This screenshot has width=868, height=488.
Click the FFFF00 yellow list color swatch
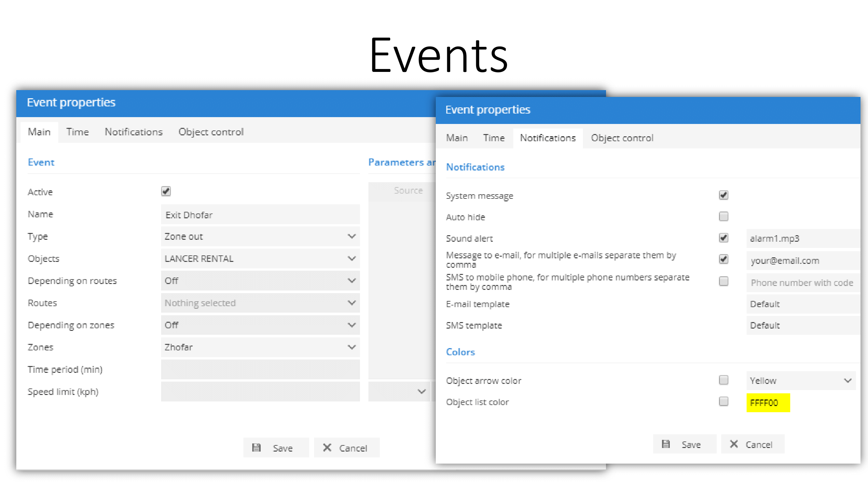tap(768, 403)
